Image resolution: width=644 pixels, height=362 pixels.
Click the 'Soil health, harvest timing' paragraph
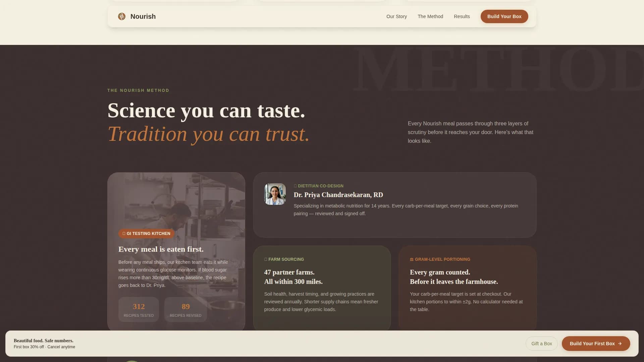click(321, 302)
